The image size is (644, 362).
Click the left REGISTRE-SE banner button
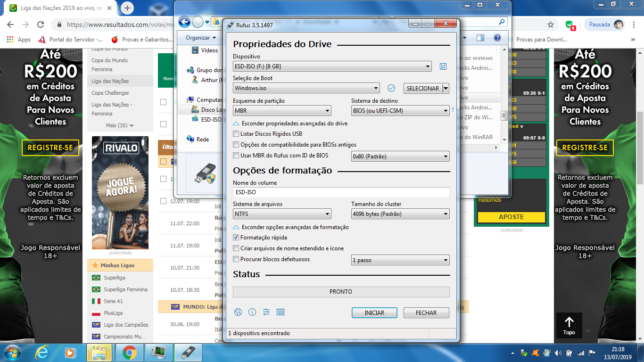50,148
